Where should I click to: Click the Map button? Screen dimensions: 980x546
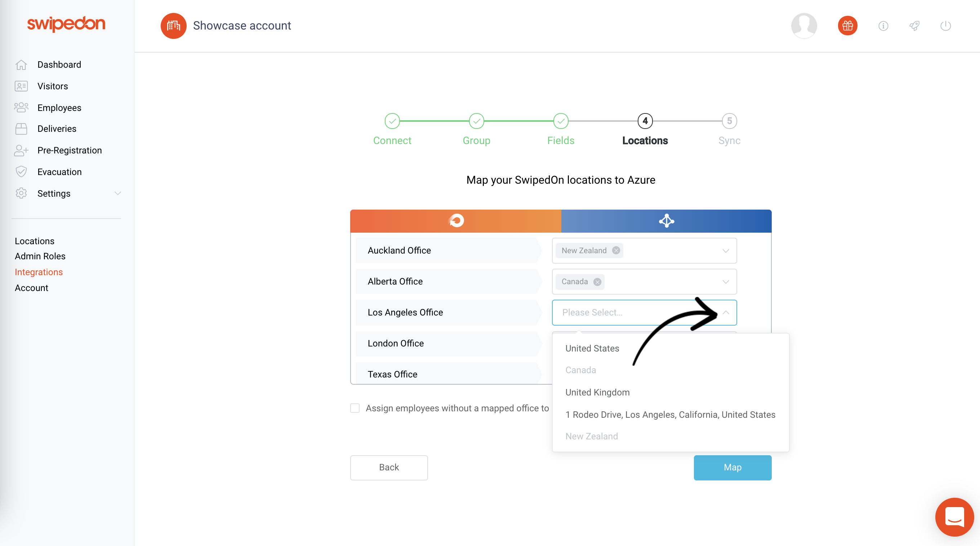click(x=732, y=467)
